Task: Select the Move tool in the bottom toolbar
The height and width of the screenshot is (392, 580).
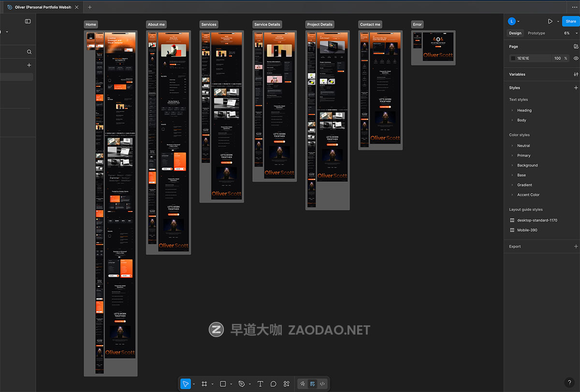Action: (x=186, y=384)
